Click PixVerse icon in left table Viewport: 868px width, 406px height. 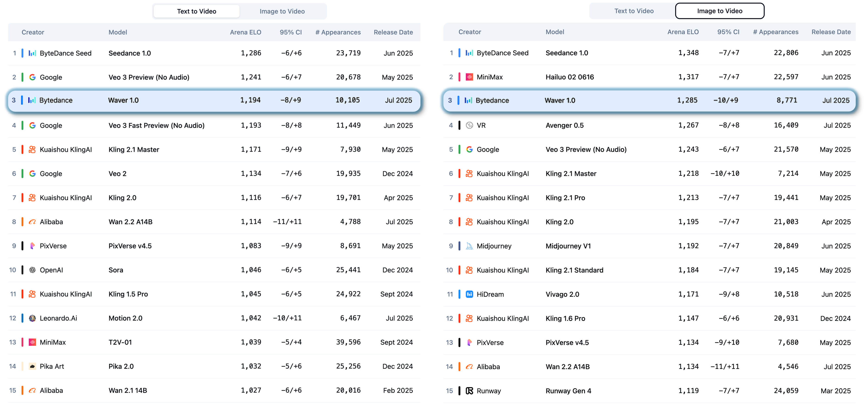pos(32,246)
